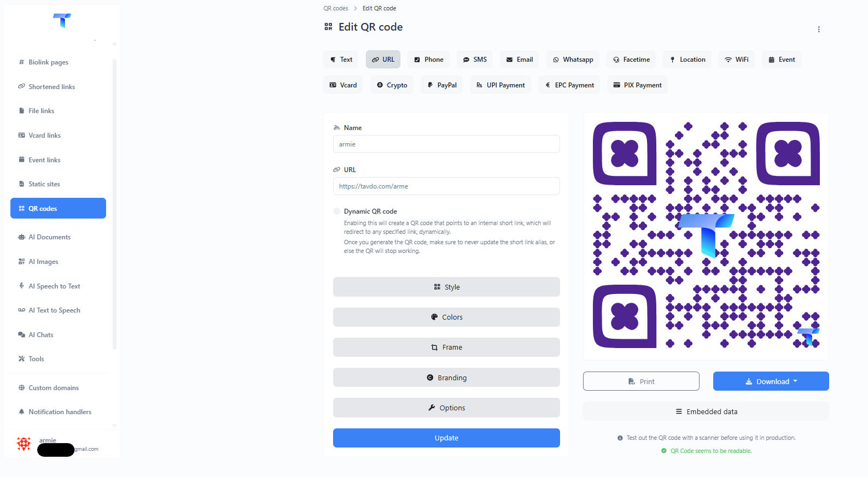Viewport: 868px width, 477px height.
Task: Open the Tools section in sidebar
Action: [x=37, y=358]
